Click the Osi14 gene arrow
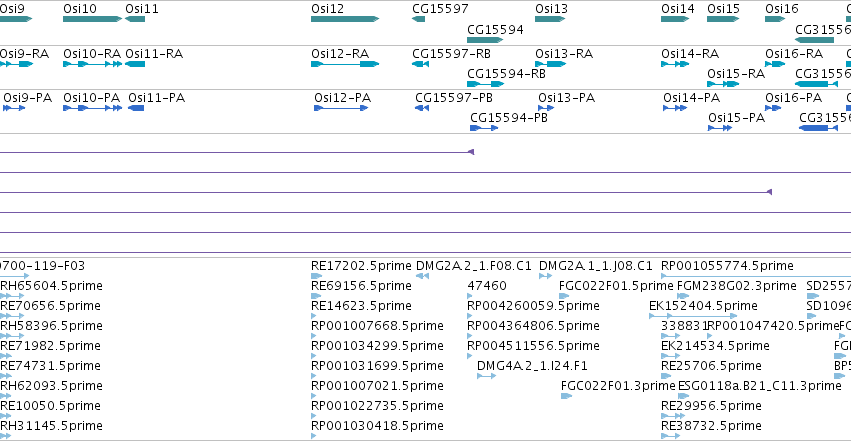This screenshot has width=851, height=441. point(675,19)
